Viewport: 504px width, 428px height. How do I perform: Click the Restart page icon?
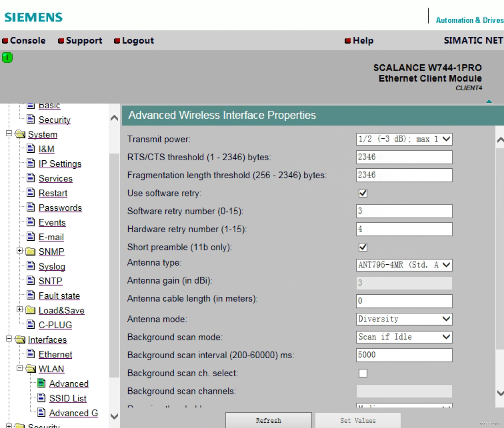(x=31, y=192)
